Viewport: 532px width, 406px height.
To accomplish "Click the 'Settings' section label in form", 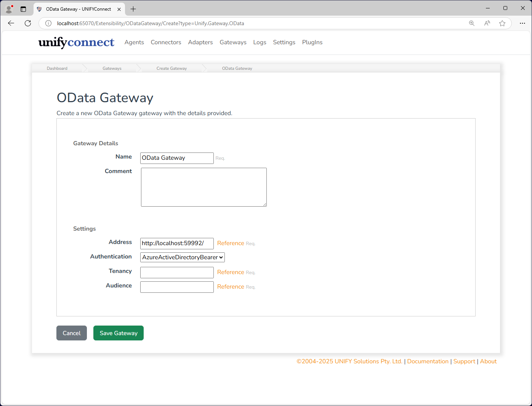I will pos(85,229).
